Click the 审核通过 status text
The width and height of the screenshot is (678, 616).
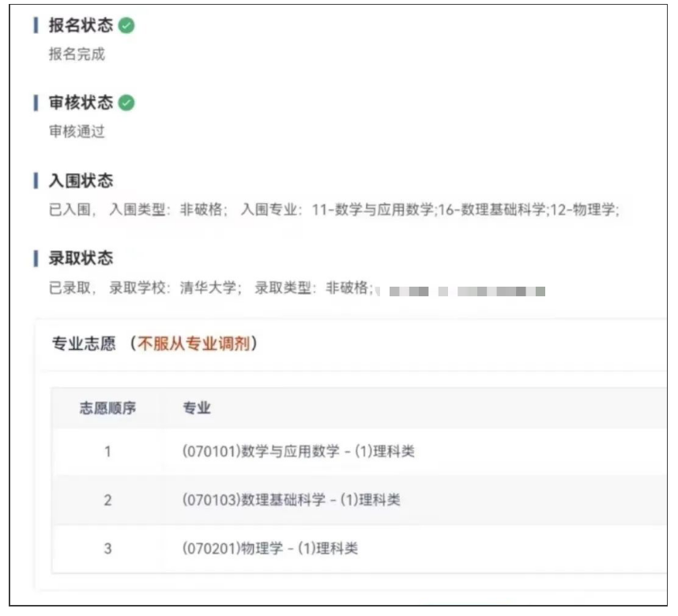(x=77, y=131)
